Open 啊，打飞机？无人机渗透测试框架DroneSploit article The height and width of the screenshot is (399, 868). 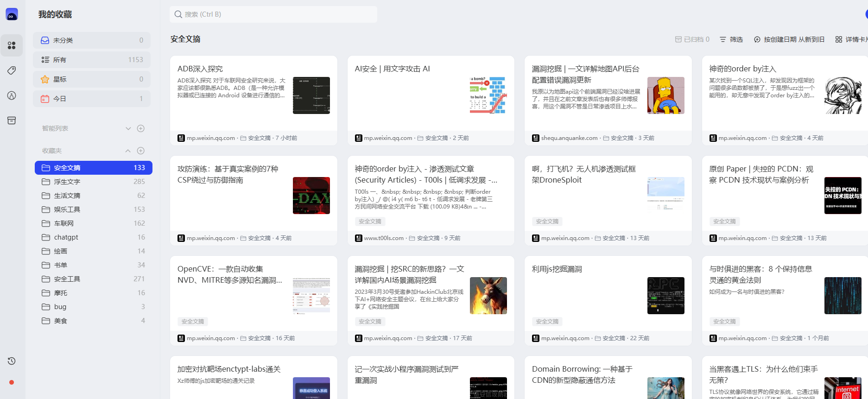(584, 174)
